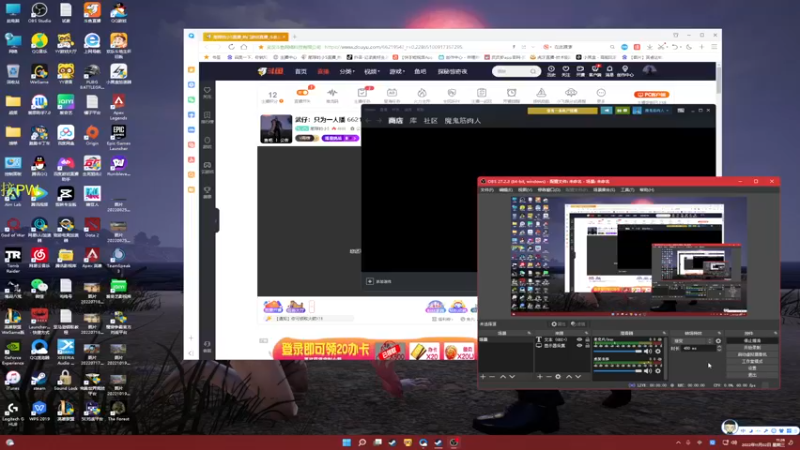The width and height of the screenshot is (800, 450).
Task: Adjust first mixer channel volume slider
Action: pyautogui.click(x=617, y=351)
